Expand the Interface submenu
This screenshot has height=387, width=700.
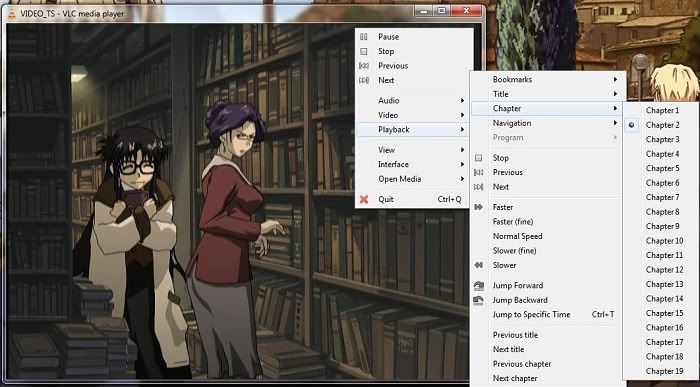pos(412,164)
